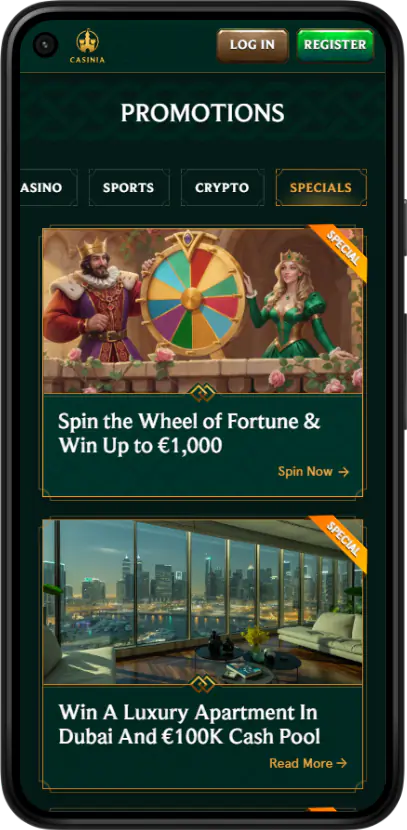
Task: Click the gold knot emblem under Dubai image
Action: [x=202, y=684]
